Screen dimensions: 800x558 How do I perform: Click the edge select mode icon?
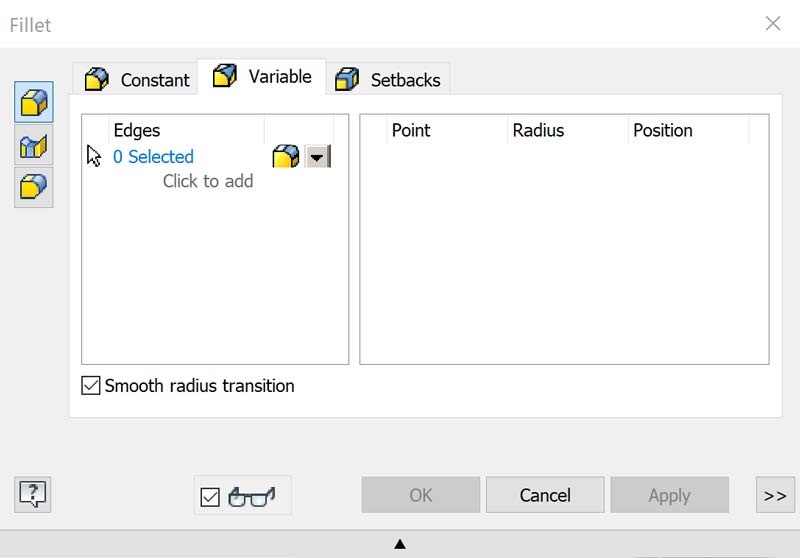(286, 157)
